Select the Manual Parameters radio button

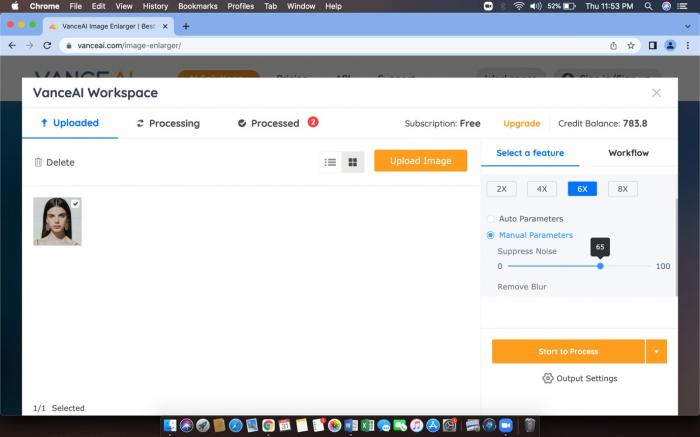pos(491,235)
